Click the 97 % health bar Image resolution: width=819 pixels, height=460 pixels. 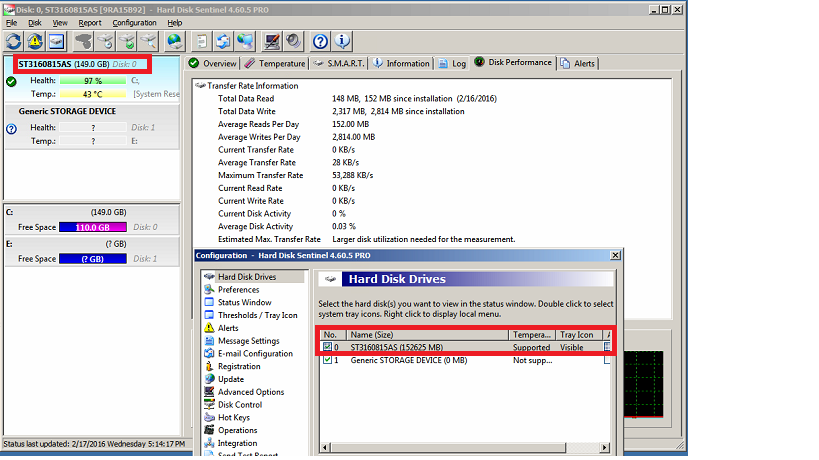click(93, 80)
